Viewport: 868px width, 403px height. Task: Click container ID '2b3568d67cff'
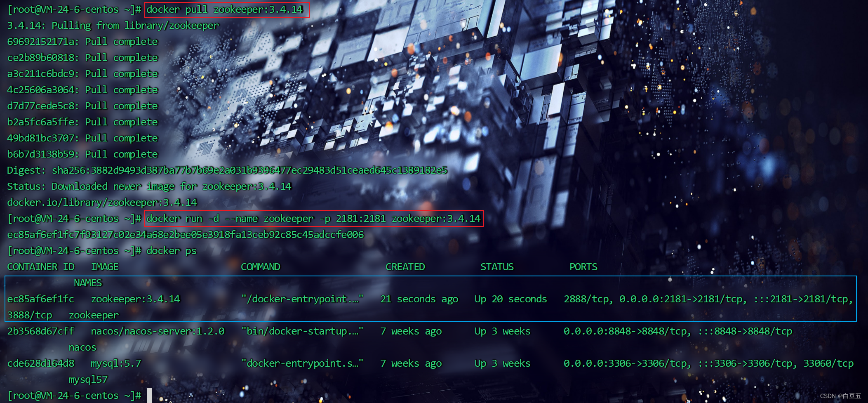(x=41, y=331)
